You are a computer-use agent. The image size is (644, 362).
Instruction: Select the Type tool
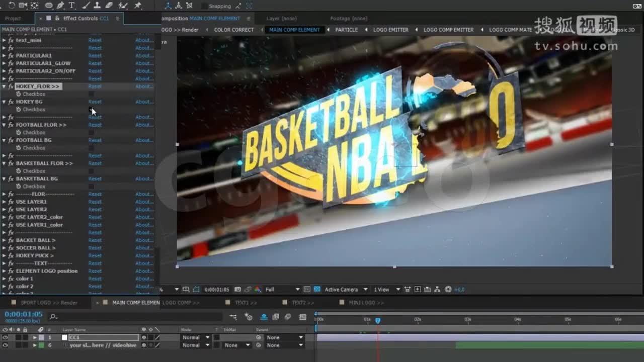pos(71,6)
